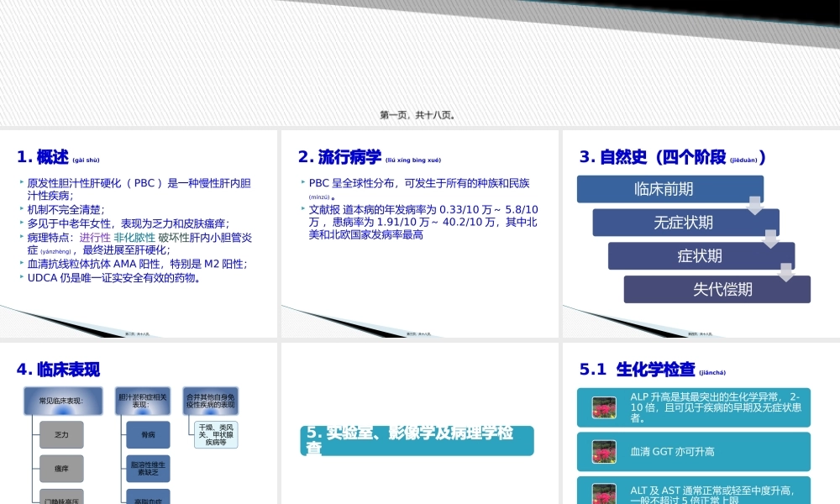Click the flower thumbnail beside the ALP text
The height and width of the screenshot is (504, 840).
tap(604, 406)
